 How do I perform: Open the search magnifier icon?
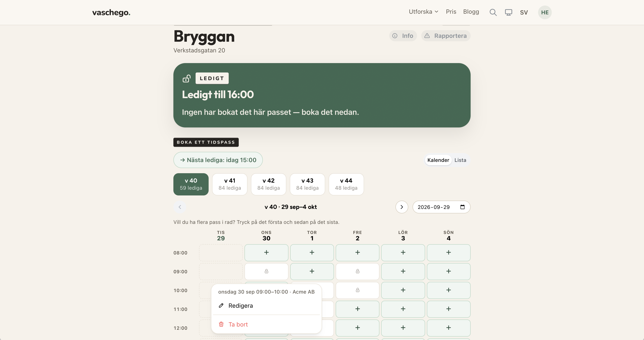493,12
